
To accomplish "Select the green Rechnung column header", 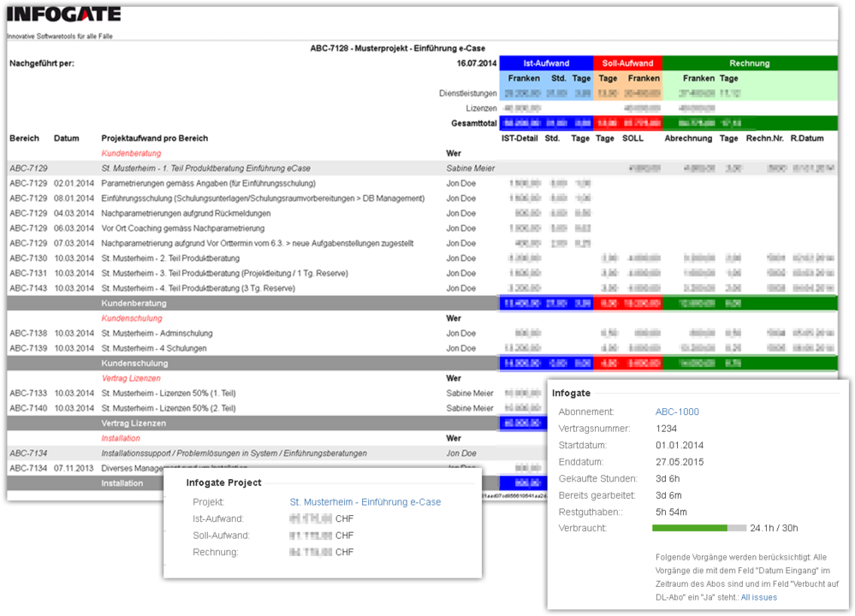I will click(749, 63).
